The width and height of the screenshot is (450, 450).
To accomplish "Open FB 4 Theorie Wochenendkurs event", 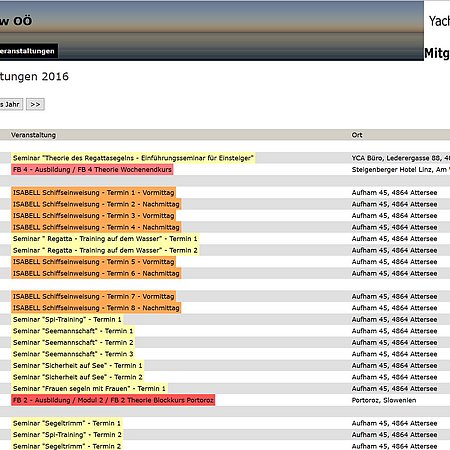I will (92, 170).
